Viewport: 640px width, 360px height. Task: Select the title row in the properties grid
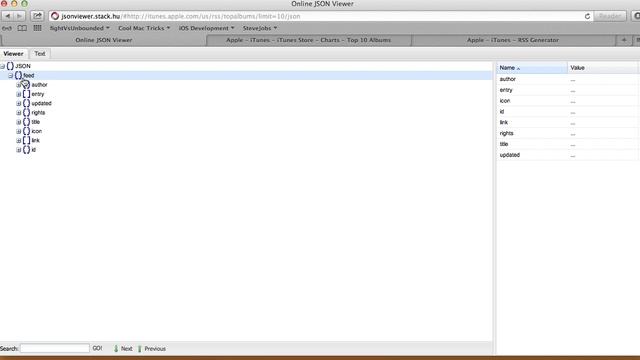[567, 144]
